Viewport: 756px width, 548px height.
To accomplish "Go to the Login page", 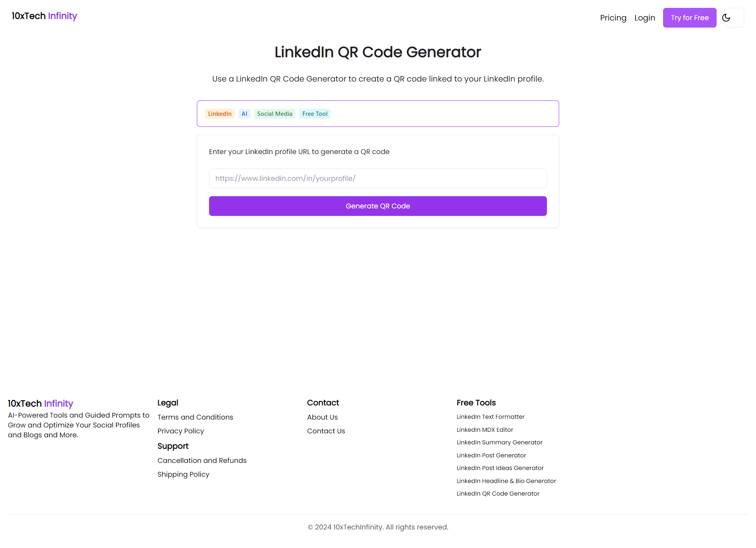I will point(644,18).
